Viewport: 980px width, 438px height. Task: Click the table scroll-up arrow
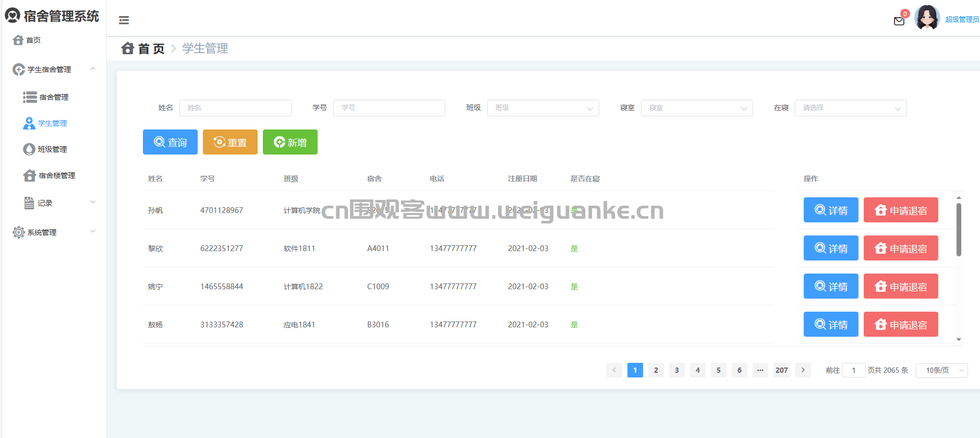click(x=959, y=198)
